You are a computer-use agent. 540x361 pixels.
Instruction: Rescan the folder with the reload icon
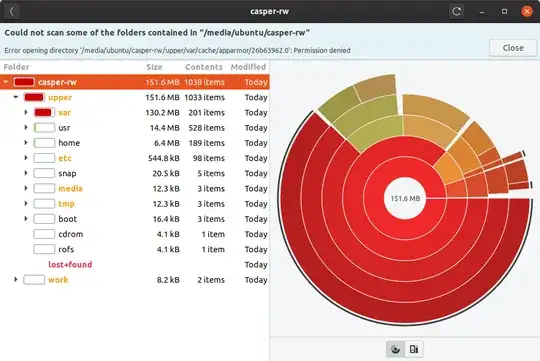457,11
